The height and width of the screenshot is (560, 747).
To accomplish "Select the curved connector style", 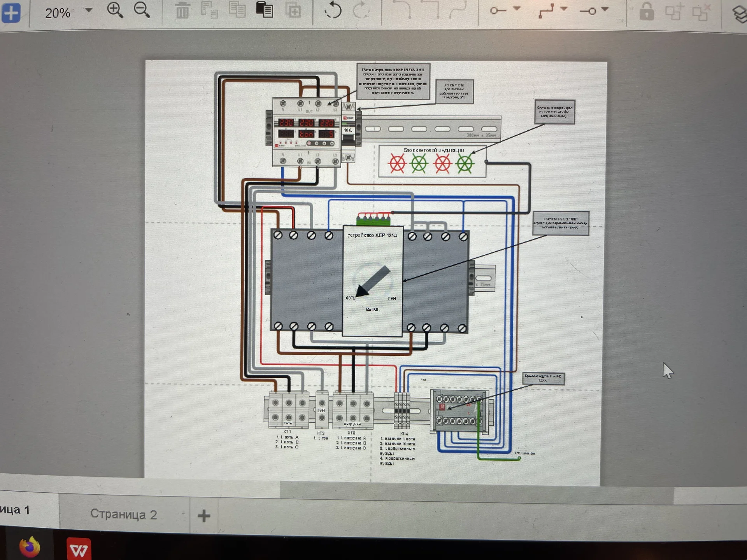I will [458, 9].
